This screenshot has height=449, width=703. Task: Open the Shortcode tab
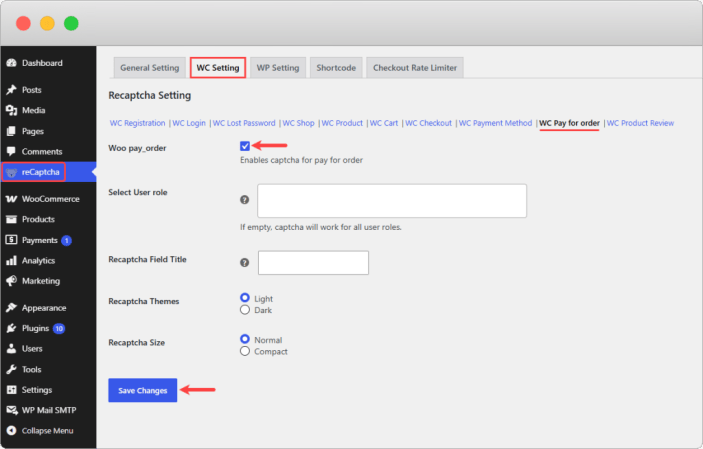336,68
